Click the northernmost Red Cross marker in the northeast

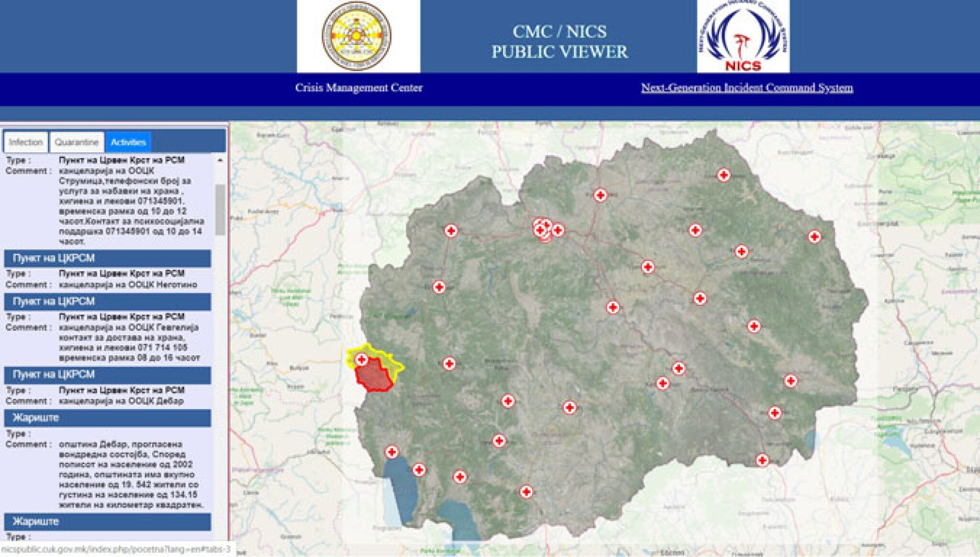(x=724, y=175)
